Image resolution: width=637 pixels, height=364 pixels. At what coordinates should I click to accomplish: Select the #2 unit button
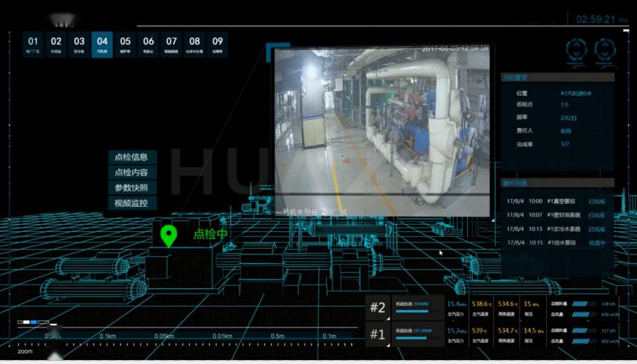pyautogui.click(x=378, y=308)
